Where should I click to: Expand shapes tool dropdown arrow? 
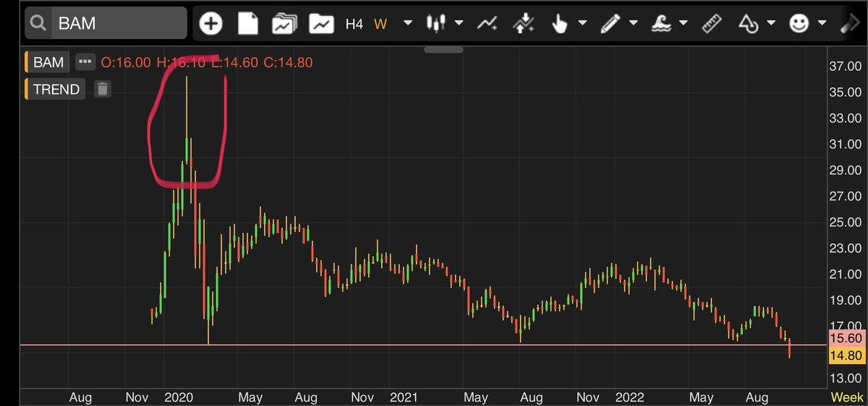click(771, 24)
